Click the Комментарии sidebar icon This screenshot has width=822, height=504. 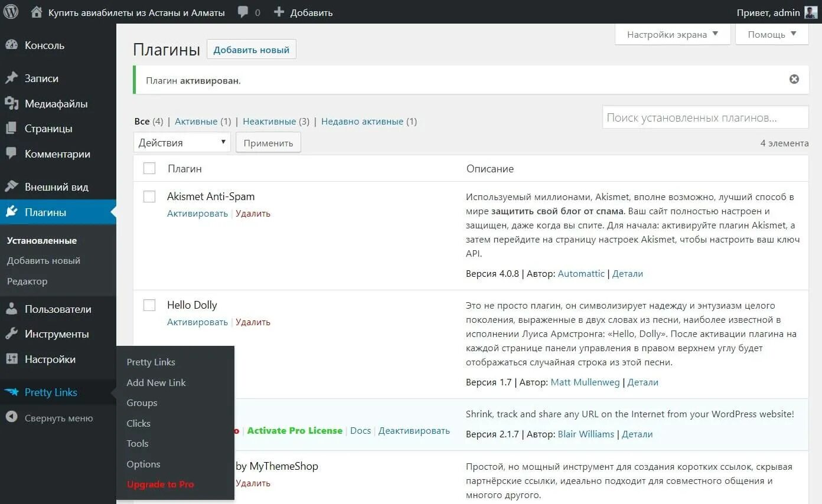(x=11, y=153)
